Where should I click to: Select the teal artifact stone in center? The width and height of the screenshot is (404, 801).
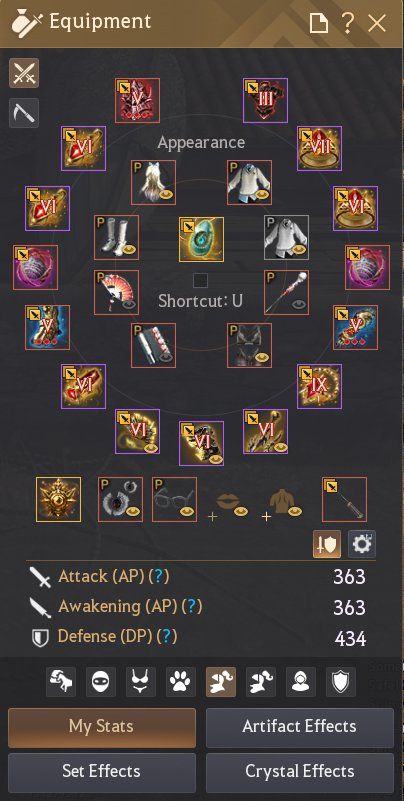pos(201,239)
